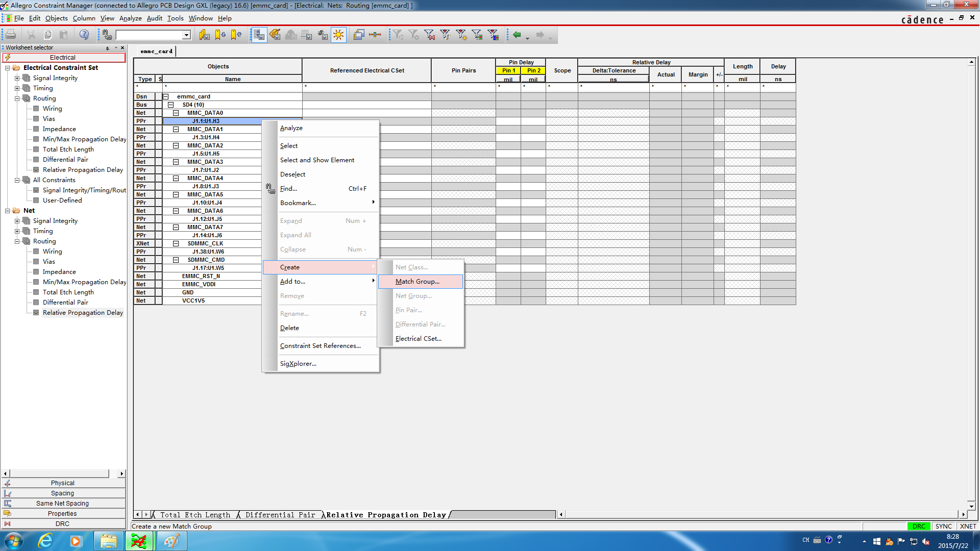This screenshot has width=980, height=551.
Task: Click the Pin 1 yellow column header
Action: pyautogui.click(x=508, y=70)
